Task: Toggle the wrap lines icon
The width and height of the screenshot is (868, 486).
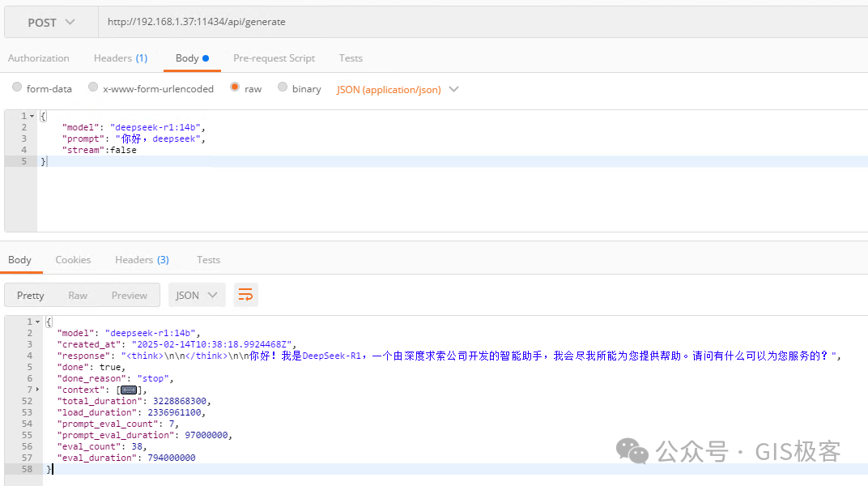Action: pyautogui.click(x=245, y=295)
